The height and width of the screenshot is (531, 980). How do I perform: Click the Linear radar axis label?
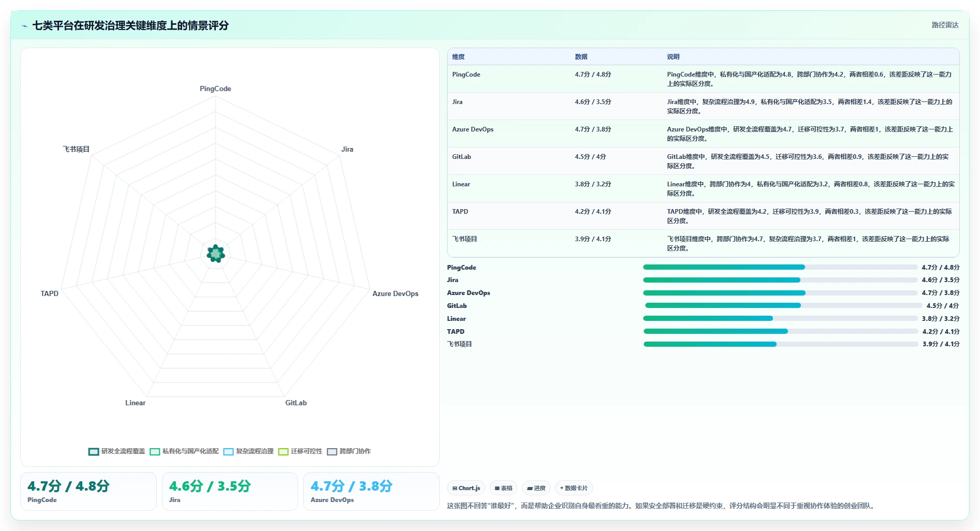(x=135, y=403)
